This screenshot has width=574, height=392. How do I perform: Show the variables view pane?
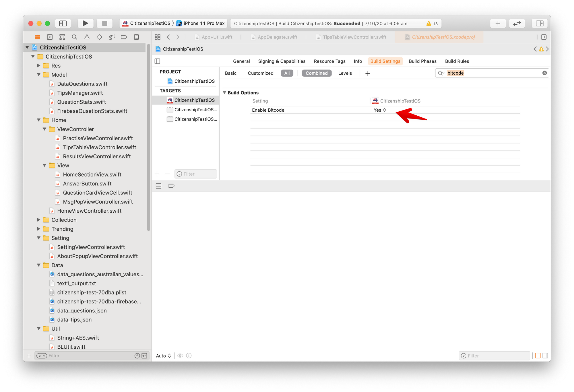tap(538, 356)
